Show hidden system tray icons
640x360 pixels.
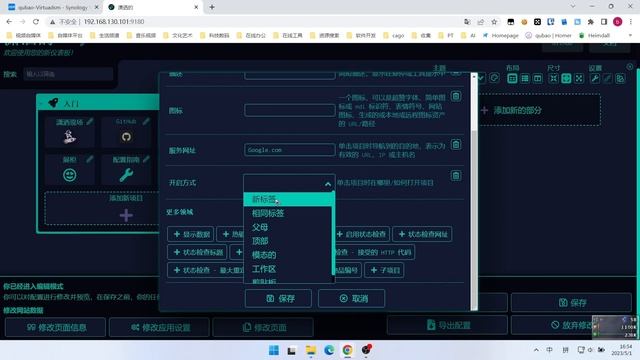[536, 350]
